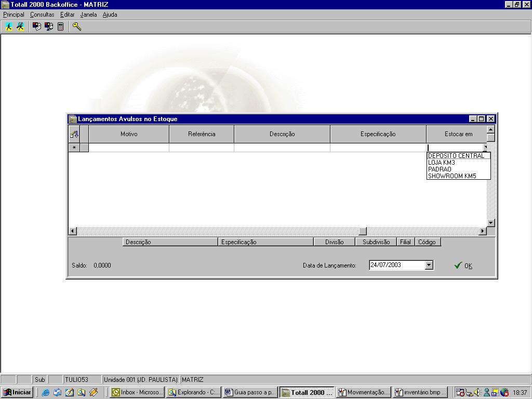
Task: Select DEPOSITO CENTRAL from the dropdown list
Action: [456, 156]
